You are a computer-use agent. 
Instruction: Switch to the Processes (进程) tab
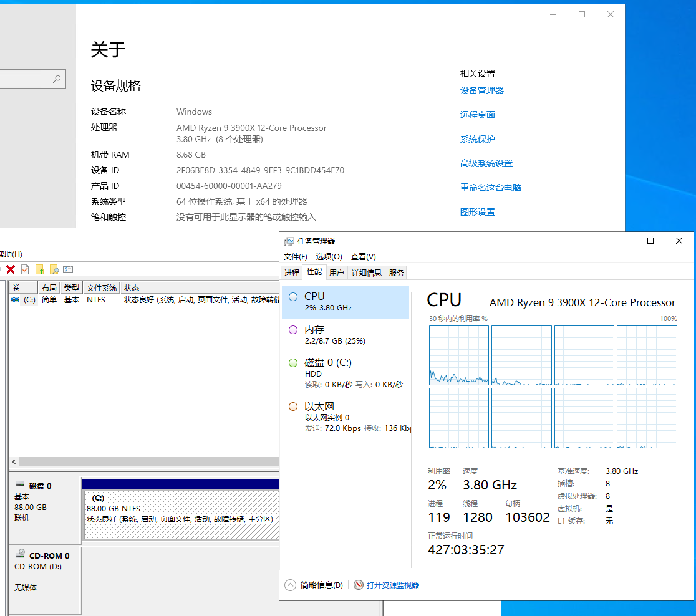[x=292, y=272]
